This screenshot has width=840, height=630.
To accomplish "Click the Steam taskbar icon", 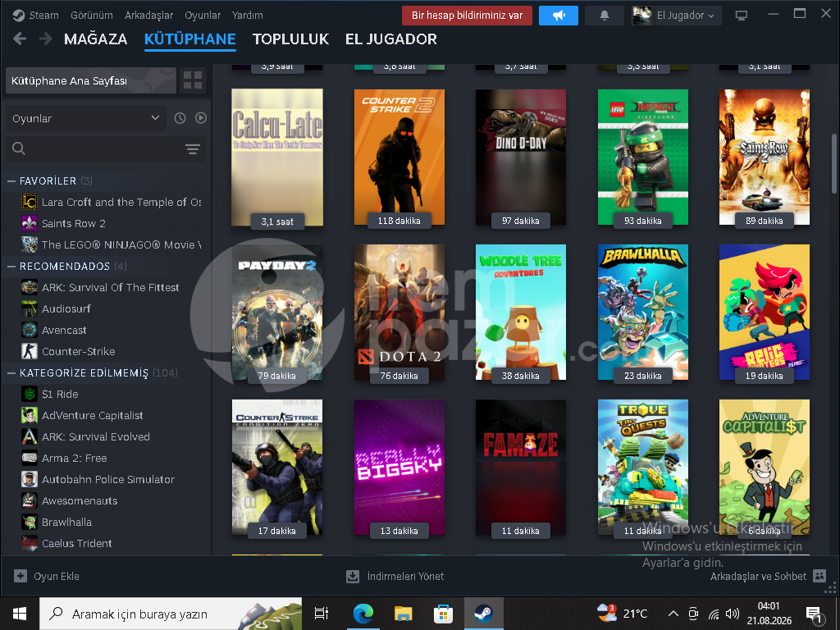I will click(x=483, y=614).
